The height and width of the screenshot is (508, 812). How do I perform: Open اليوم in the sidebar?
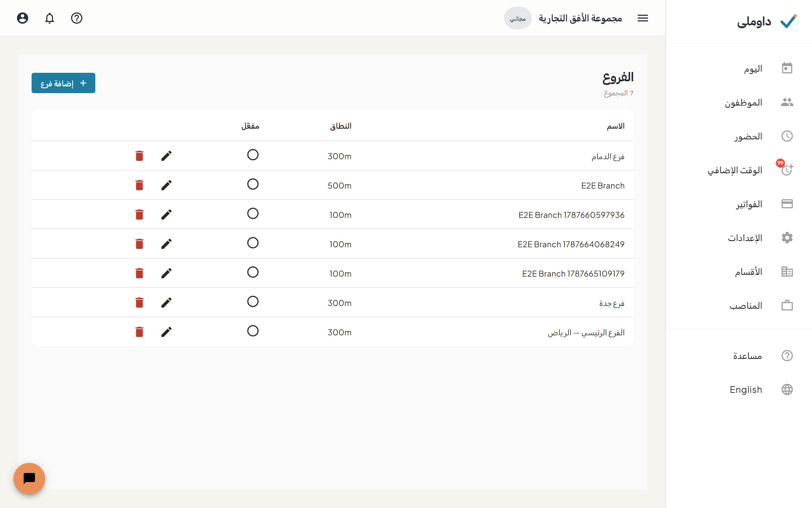739,69
